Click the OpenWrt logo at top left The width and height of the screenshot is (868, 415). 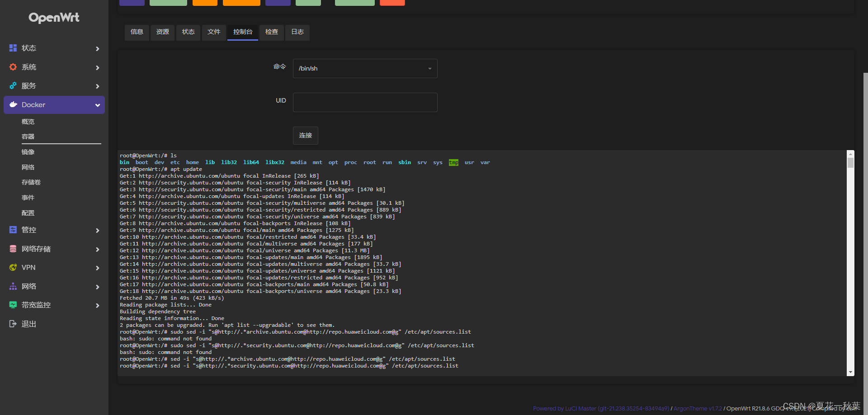pos(54,18)
